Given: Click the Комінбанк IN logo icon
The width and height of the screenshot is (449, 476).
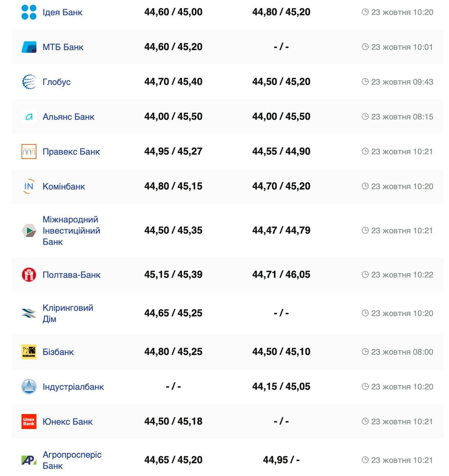Looking at the screenshot, I should [29, 186].
